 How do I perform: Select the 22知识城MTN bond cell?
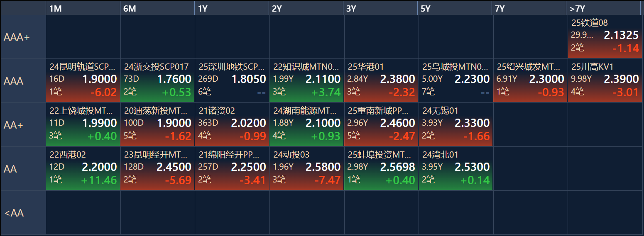306,81
